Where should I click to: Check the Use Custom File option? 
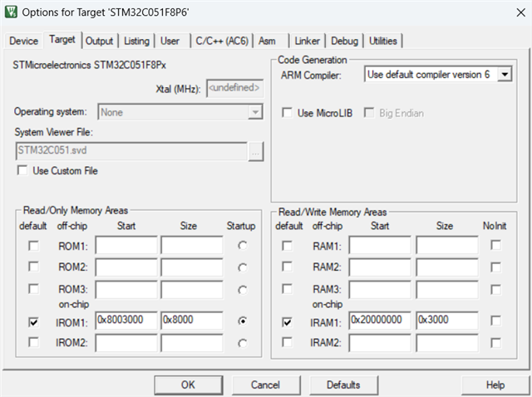tap(22, 170)
